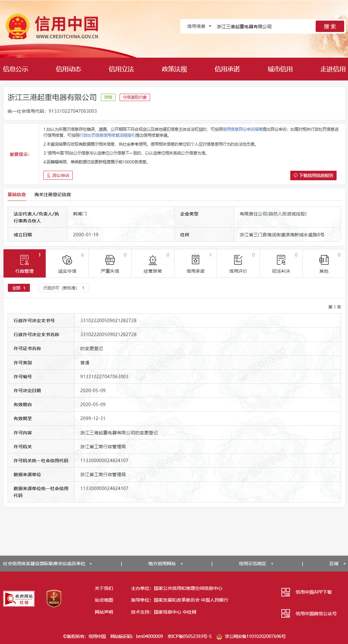Open the 信用信息异议申诉指南 link
This screenshot has height=644, width=348.
click(x=243, y=129)
